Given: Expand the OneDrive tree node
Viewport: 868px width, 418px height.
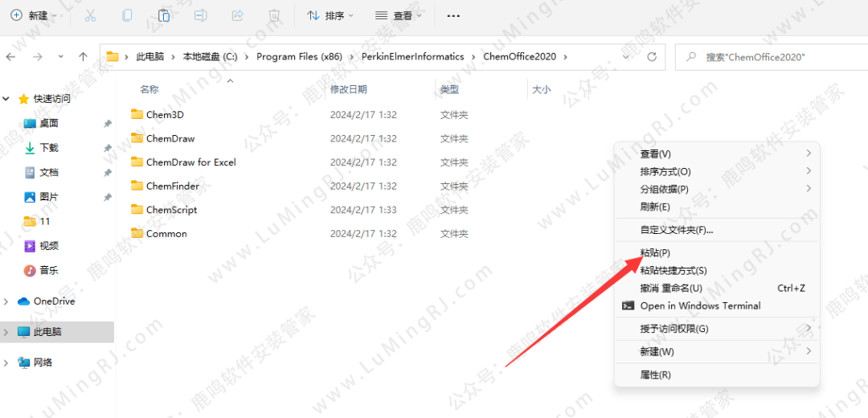Looking at the screenshot, I should 6,301.
